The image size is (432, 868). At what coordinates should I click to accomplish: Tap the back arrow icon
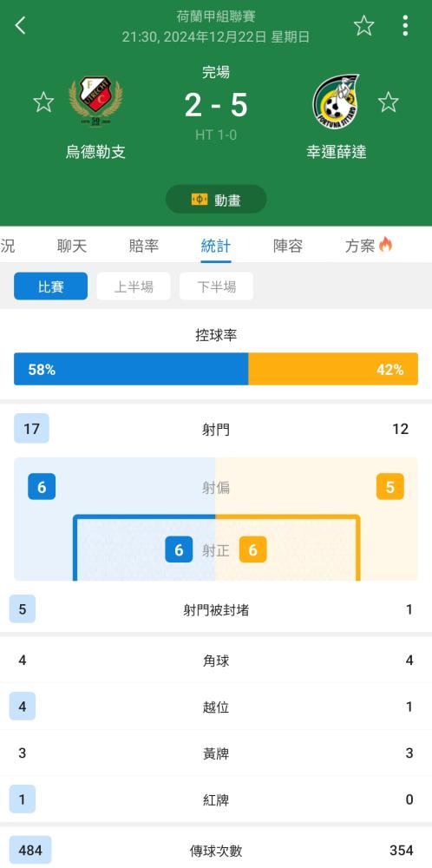click(x=21, y=25)
